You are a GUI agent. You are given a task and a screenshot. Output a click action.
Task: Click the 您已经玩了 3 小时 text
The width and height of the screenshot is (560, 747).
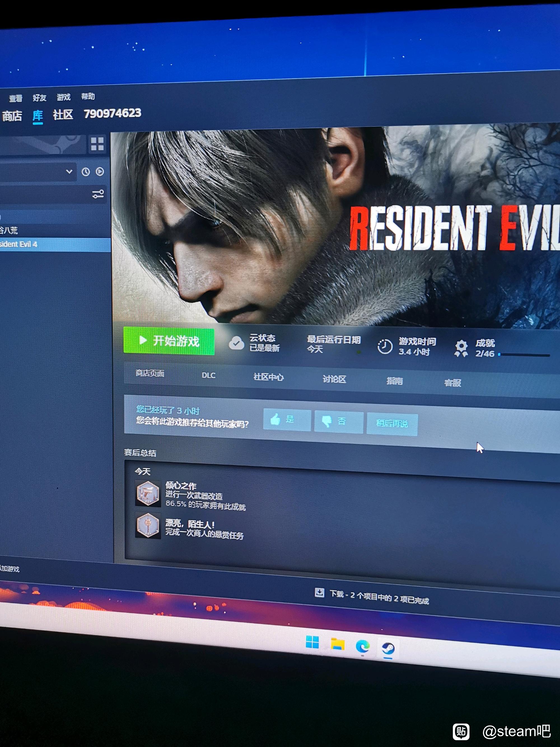[168, 410]
